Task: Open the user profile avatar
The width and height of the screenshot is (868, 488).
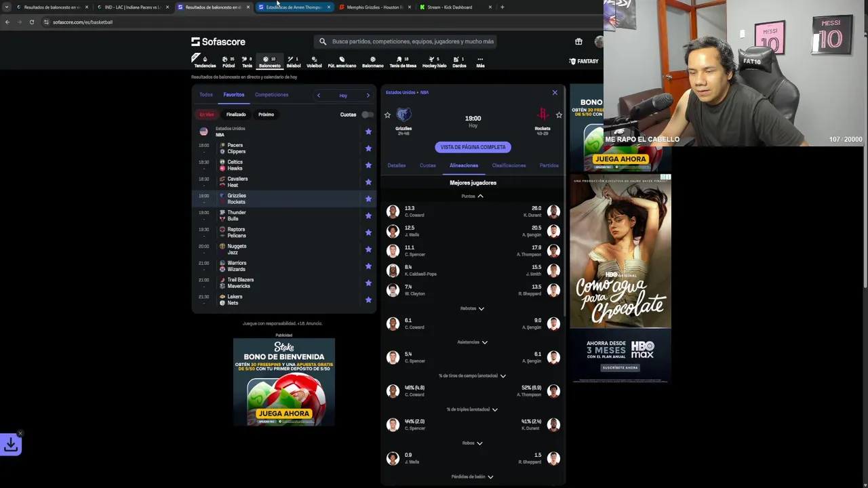Action: coord(599,41)
